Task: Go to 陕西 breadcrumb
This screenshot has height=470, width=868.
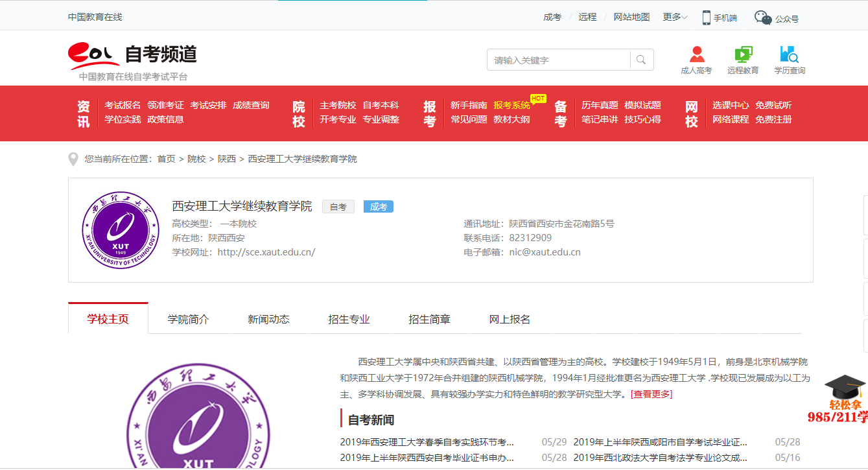Action: click(227, 159)
